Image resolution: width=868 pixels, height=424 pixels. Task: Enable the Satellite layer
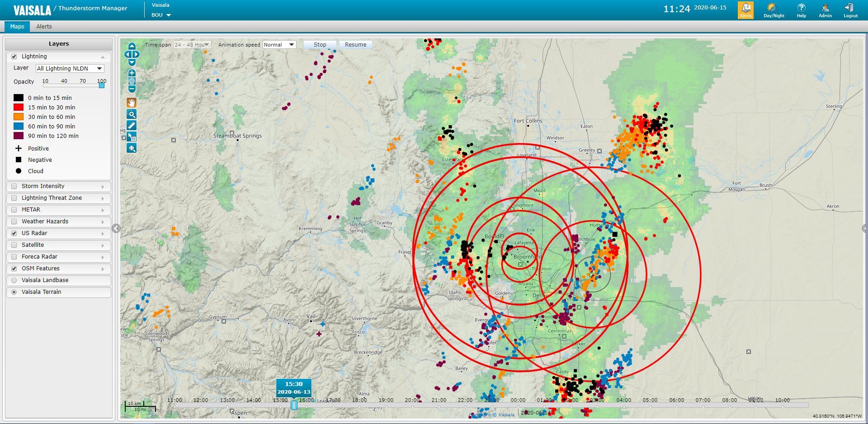tap(14, 245)
